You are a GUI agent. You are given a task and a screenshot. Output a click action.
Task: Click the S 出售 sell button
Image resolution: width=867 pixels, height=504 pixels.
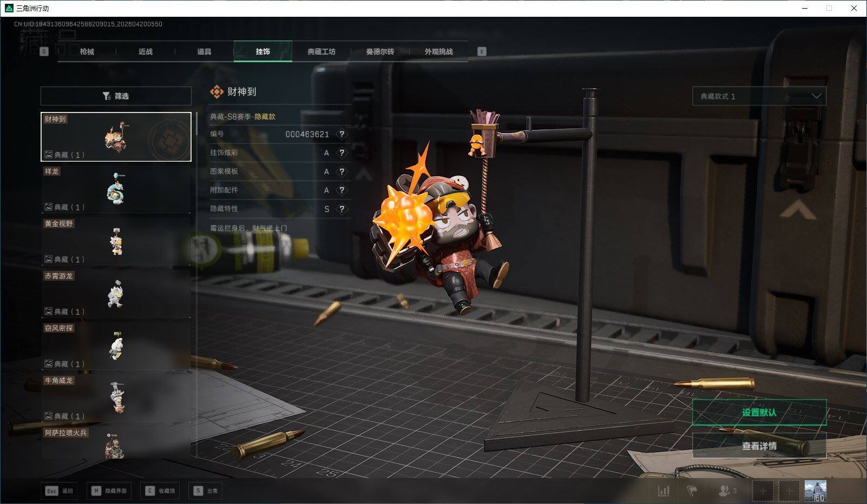point(206,490)
